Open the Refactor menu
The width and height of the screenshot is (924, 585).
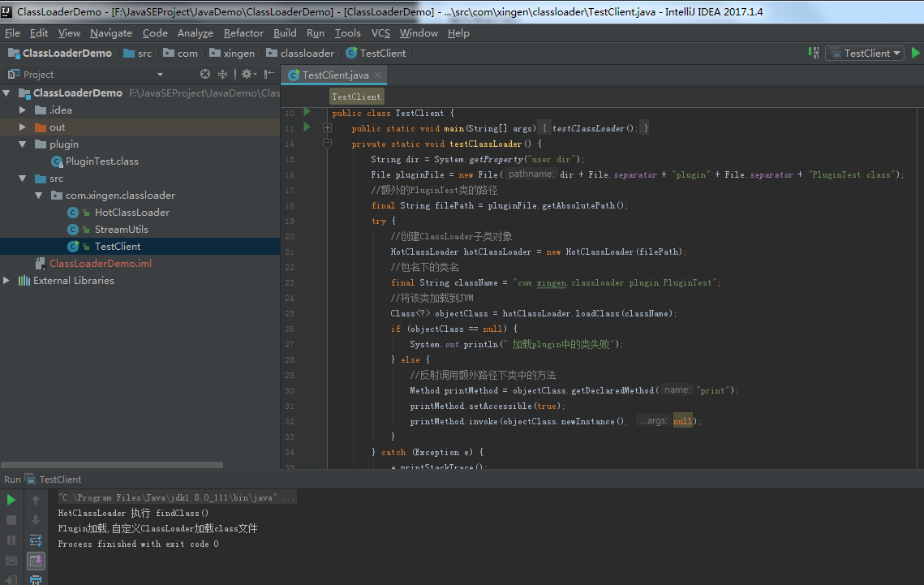[243, 33]
